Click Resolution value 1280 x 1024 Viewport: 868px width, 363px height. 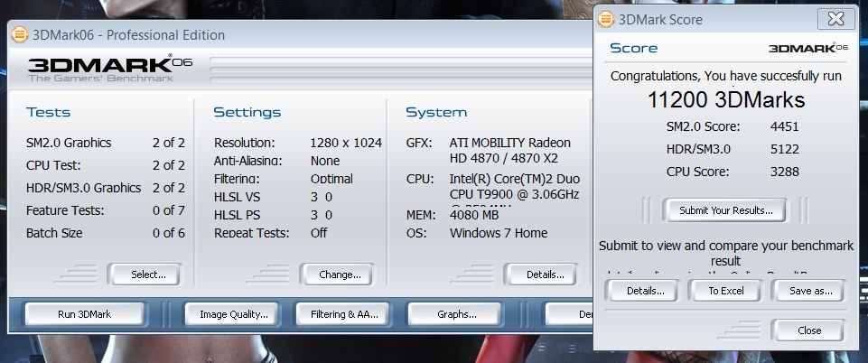pyautogui.click(x=346, y=143)
